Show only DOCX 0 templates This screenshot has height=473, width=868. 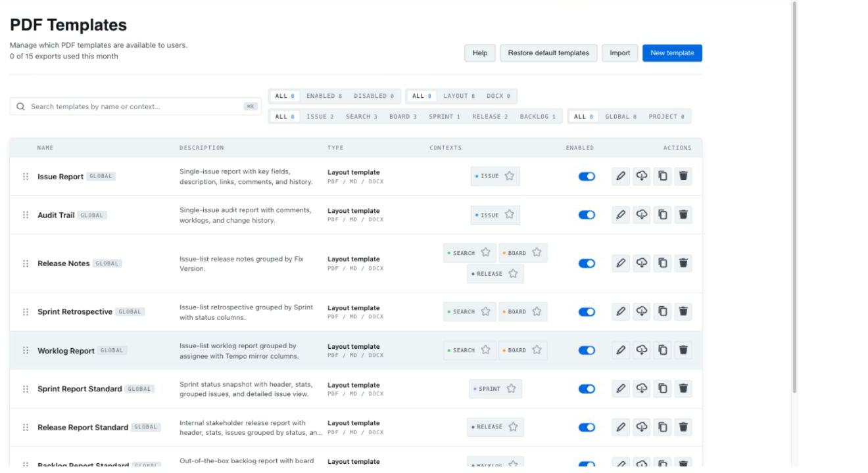point(498,96)
